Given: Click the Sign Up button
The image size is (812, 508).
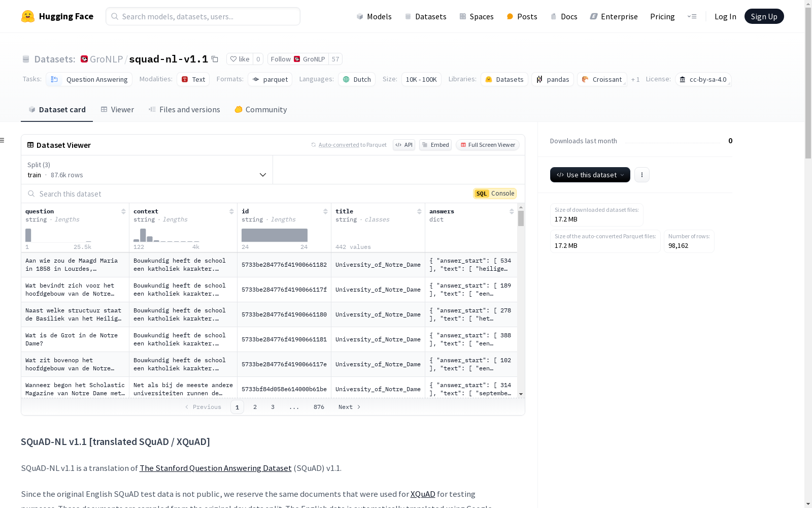Looking at the screenshot, I should click(764, 16).
